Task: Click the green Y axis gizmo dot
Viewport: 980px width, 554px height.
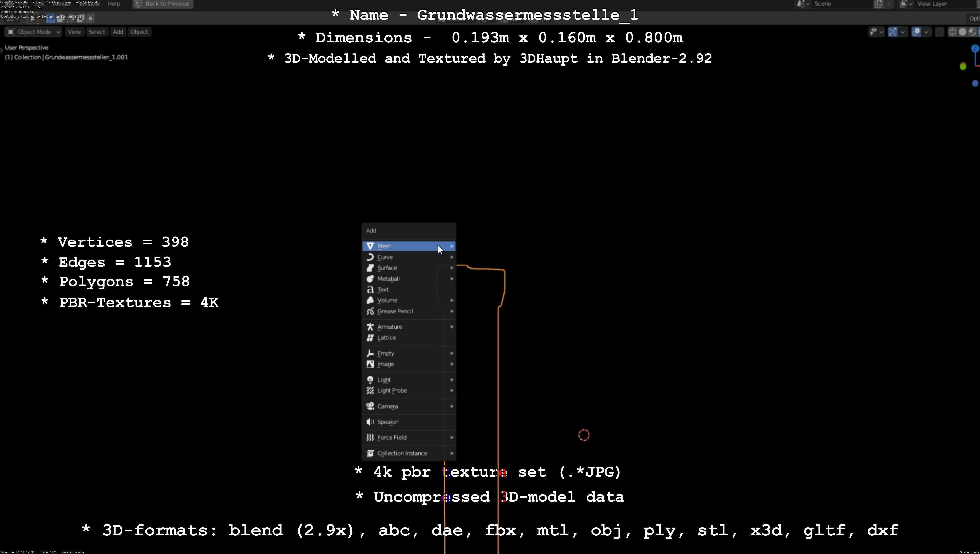Action: [x=963, y=67]
